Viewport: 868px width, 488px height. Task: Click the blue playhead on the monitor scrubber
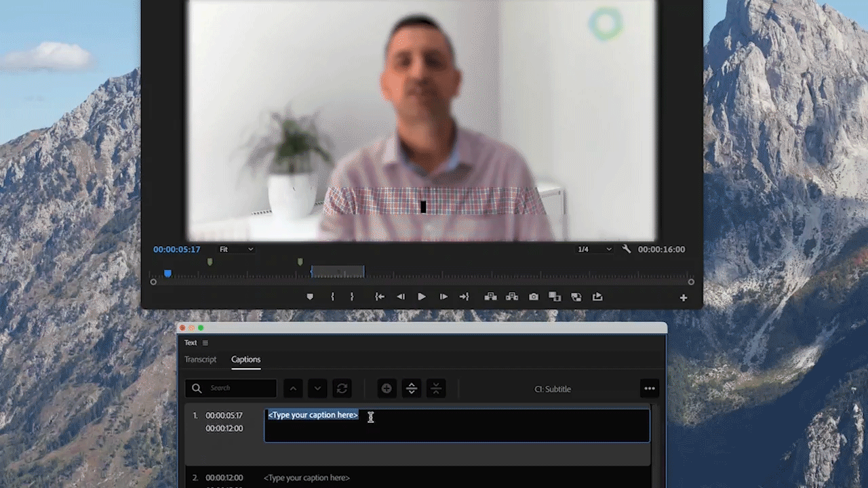(x=167, y=273)
